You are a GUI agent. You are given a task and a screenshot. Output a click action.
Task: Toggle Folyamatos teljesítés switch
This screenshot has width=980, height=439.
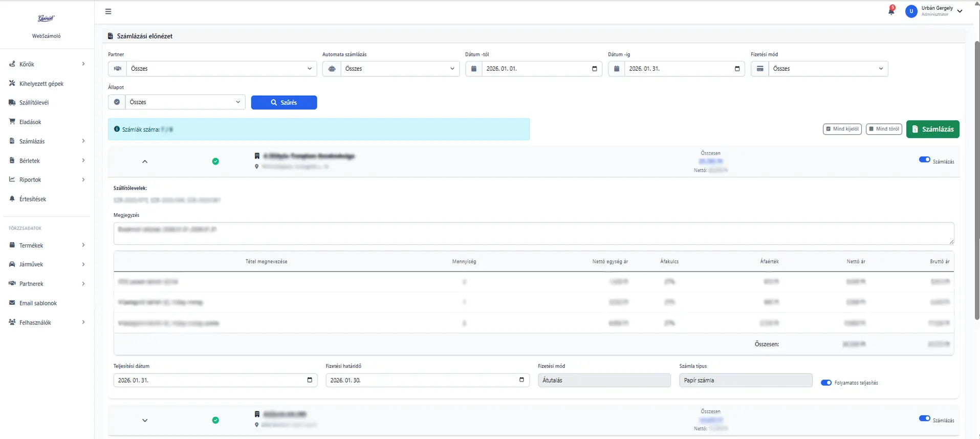826,383
